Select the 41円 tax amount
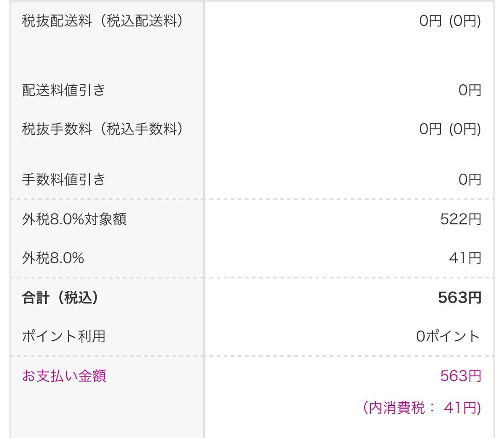Image resolution: width=504 pixels, height=438 pixels. pos(465,258)
